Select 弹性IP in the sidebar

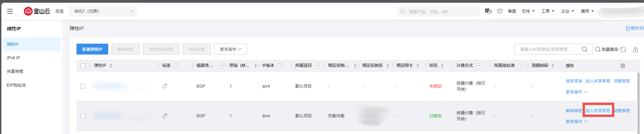[32, 44]
